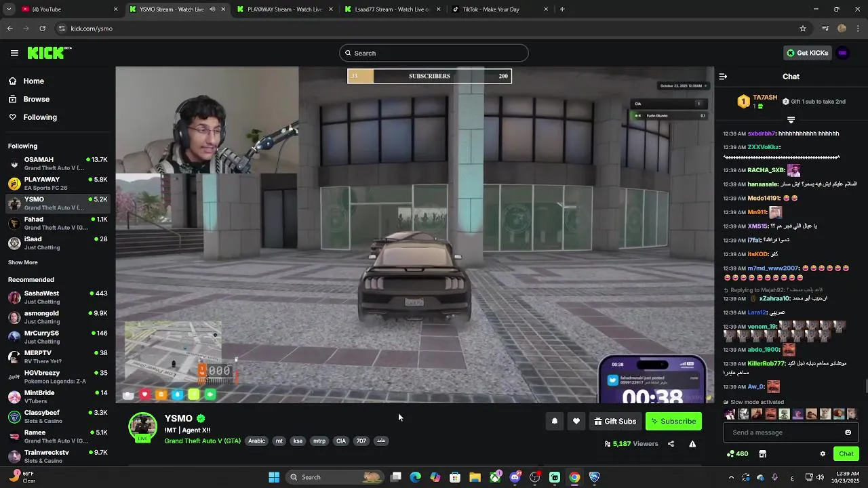Open a new browser tab
The width and height of the screenshot is (868, 488).
click(x=562, y=9)
